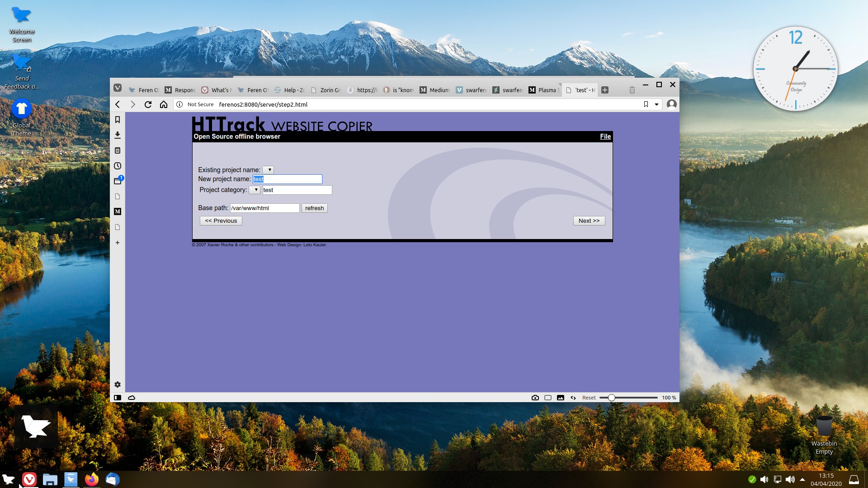Open the HTTrack File menu

(605, 136)
